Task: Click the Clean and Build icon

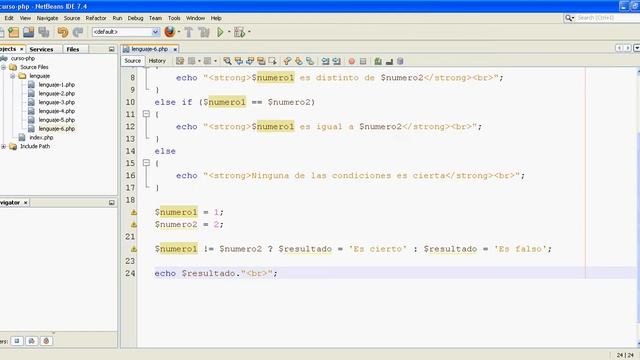Action: tap(204, 32)
